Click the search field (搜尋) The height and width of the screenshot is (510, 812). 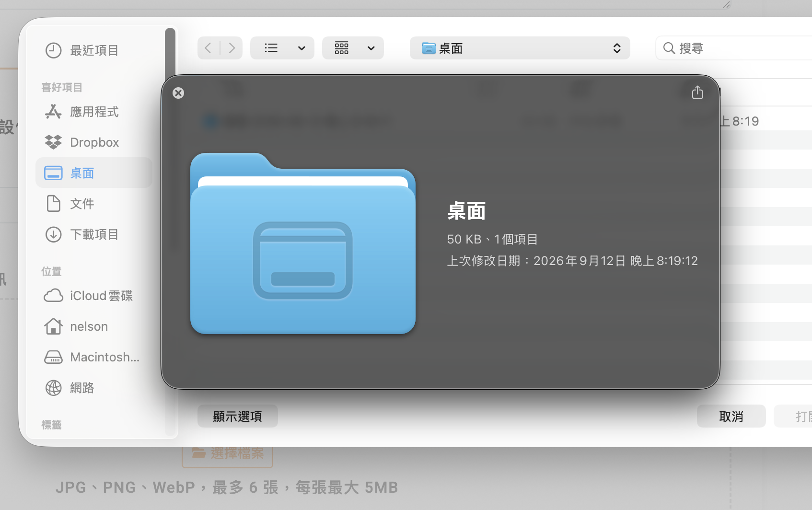tap(733, 48)
